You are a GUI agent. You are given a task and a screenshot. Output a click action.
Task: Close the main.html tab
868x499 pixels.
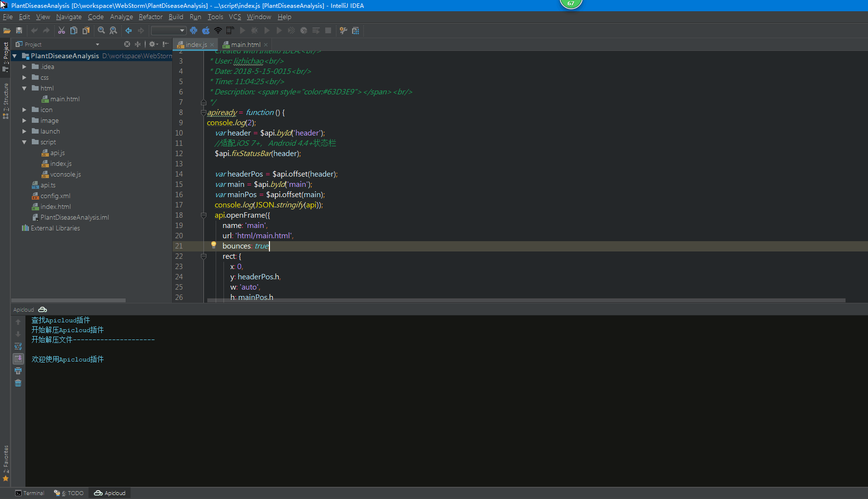[x=266, y=45]
